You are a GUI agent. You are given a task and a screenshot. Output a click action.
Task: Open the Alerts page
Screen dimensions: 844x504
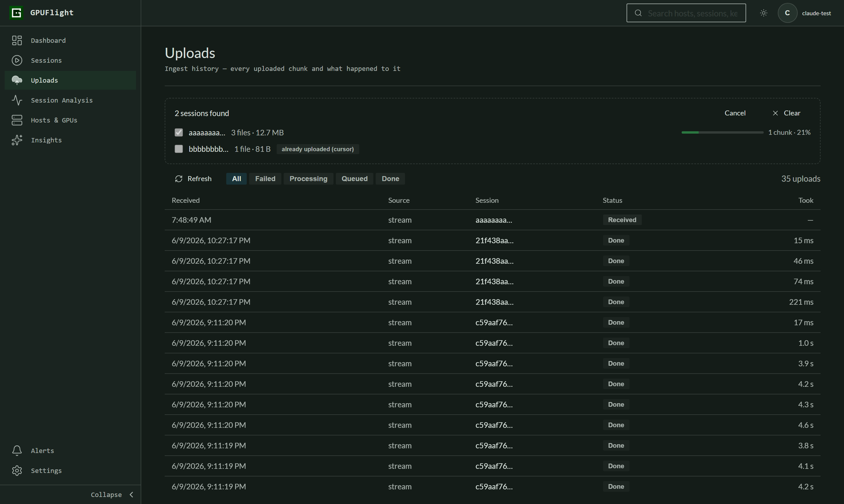(x=70, y=451)
